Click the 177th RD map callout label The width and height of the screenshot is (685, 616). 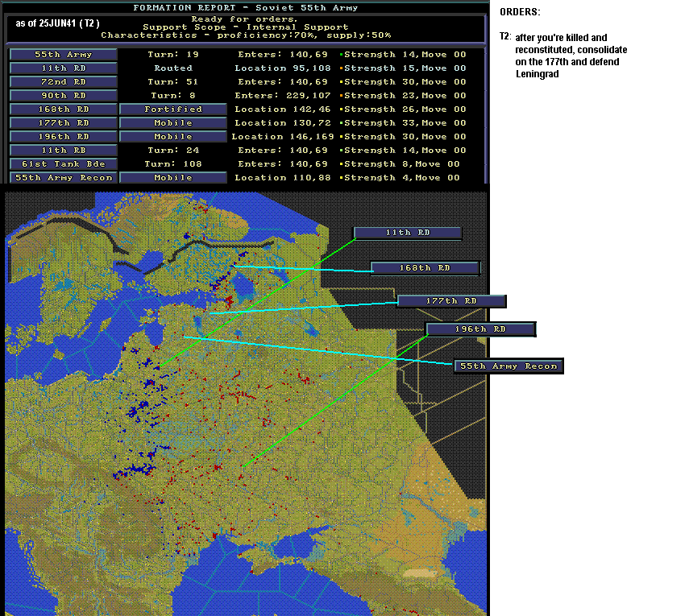click(452, 301)
